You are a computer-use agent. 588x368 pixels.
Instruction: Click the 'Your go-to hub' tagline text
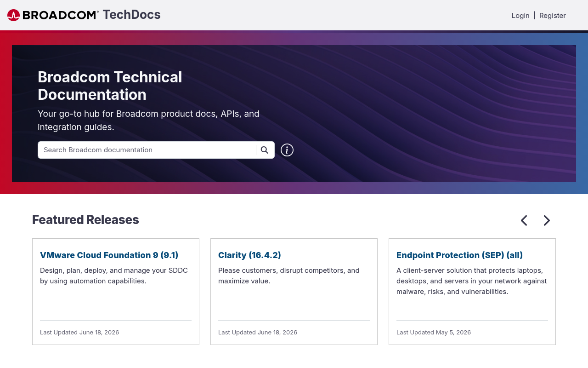point(148,121)
